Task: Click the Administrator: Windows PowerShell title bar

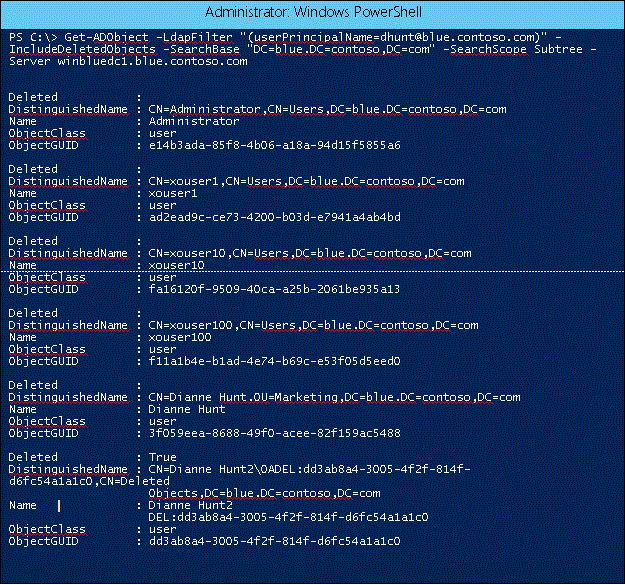Action: [312, 13]
